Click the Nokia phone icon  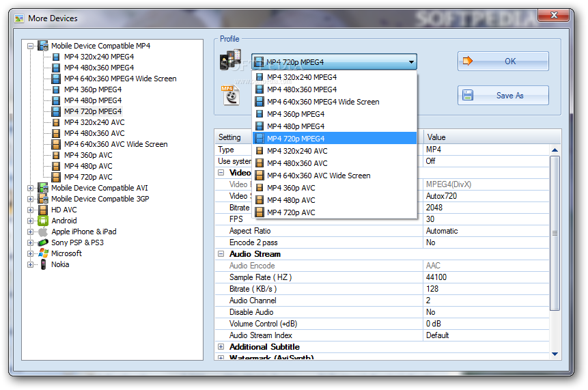[43, 264]
